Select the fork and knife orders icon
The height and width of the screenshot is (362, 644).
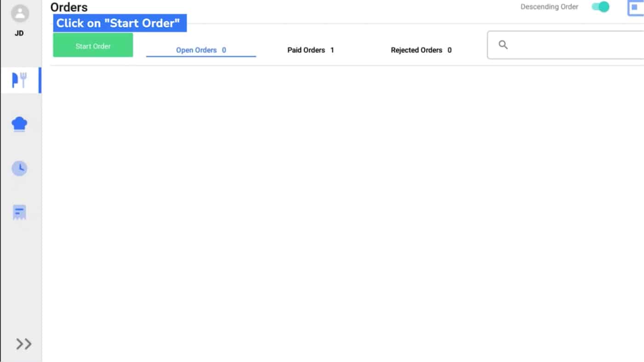click(20, 80)
